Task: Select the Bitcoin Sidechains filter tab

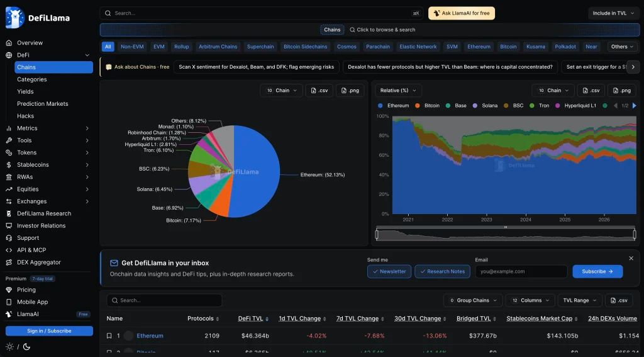Action: tap(306, 47)
